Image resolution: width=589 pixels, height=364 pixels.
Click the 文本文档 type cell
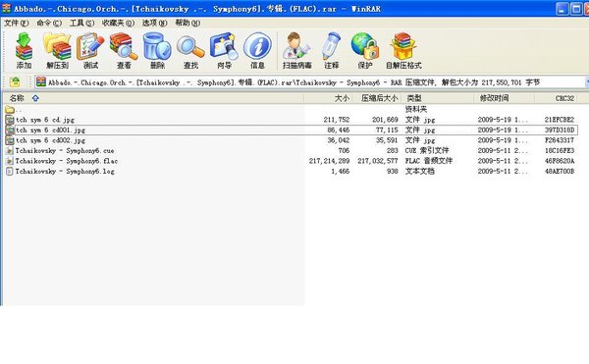click(419, 171)
